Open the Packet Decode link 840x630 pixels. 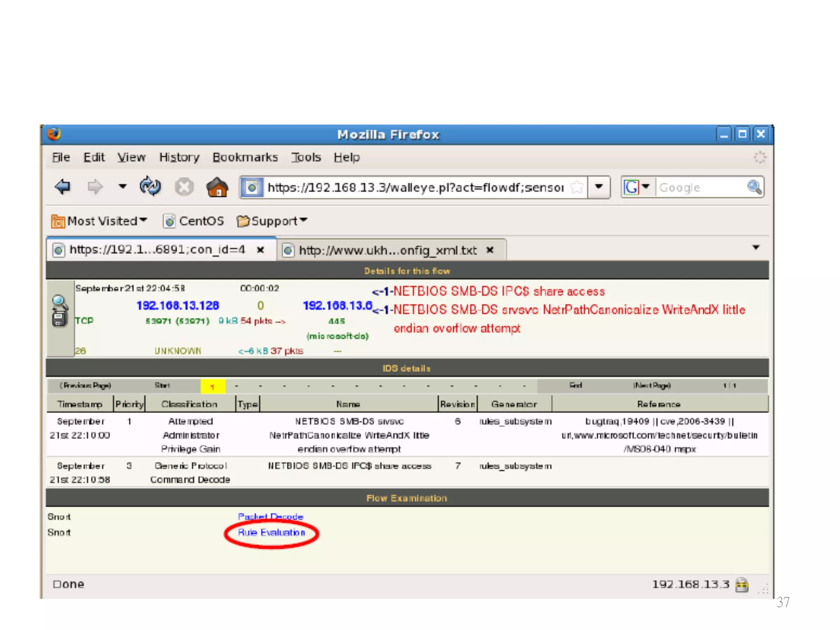click(x=270, y=516)
